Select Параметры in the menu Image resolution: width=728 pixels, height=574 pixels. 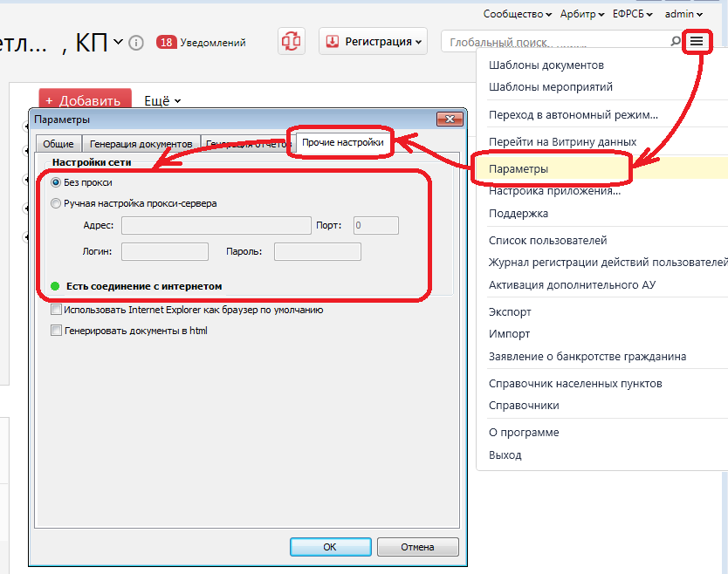[519, 168]
